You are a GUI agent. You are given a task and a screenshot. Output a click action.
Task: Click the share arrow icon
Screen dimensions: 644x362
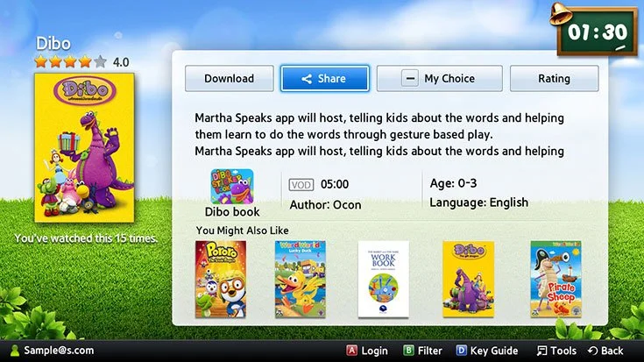point(307,79)
